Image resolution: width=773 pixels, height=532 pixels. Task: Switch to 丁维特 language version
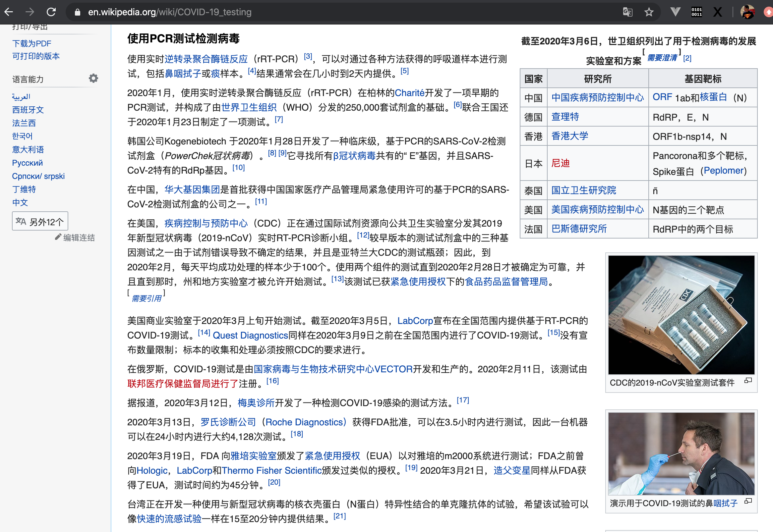[x=24, y=189]
